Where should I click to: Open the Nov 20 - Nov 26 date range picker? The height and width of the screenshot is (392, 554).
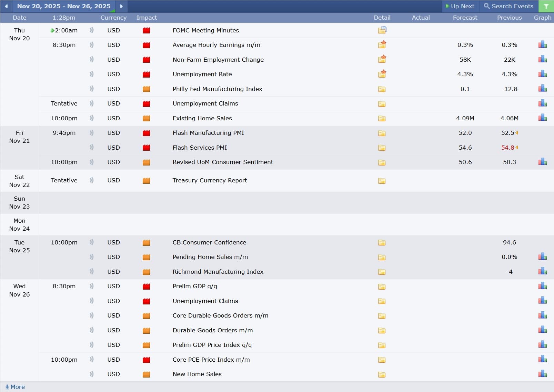pos(64,6)
